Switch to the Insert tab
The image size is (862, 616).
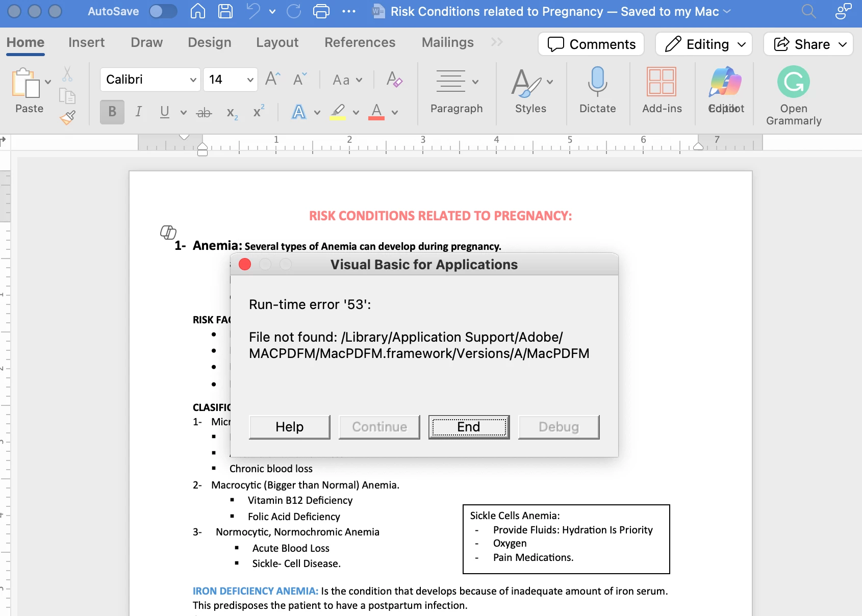click(87, 42)
